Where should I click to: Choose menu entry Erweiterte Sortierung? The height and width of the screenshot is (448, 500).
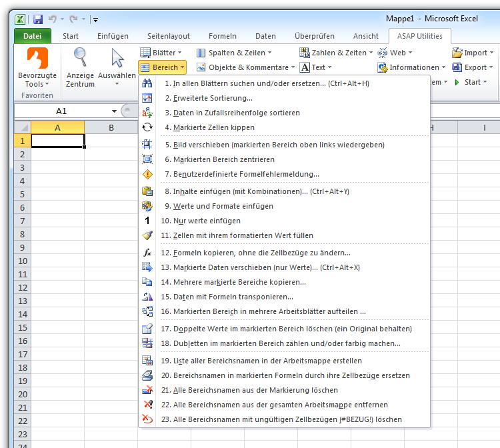pos(285,98)
